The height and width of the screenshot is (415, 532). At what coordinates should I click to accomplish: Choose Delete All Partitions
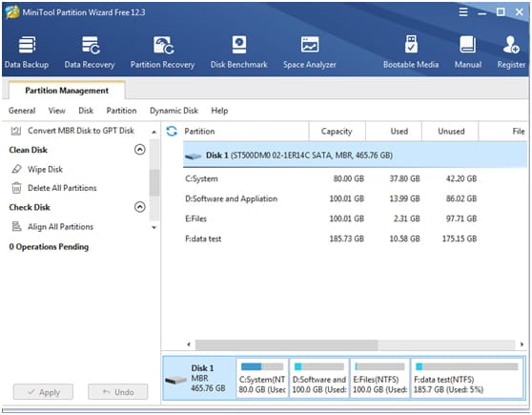click(x=62, y=188)
